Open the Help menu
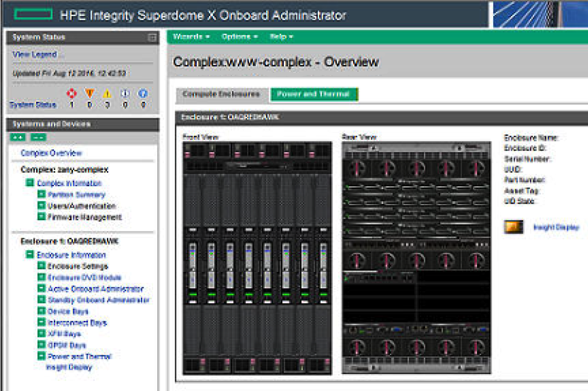 coord(281,37)
